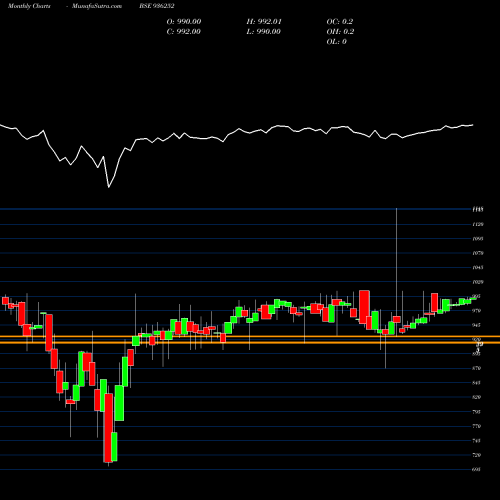Click the close value 'C: 992.00'
Viewport: 500px width, 500px height.
(184, 32)
